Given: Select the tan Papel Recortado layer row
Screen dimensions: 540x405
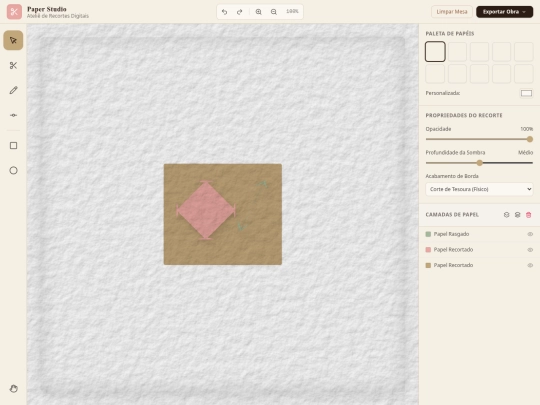Looking at the screenshot, I should (x=479, y=265).
